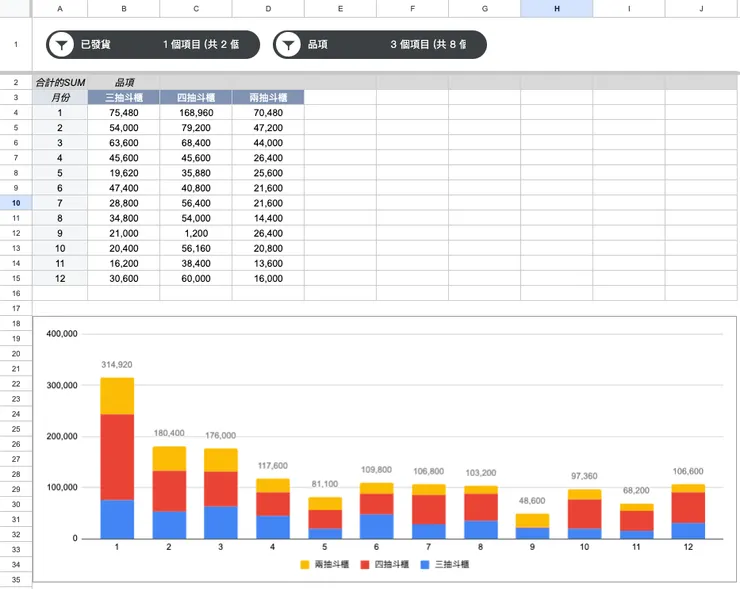
Task: Click the yellow segment of month 9 bar
Action: 532,521
